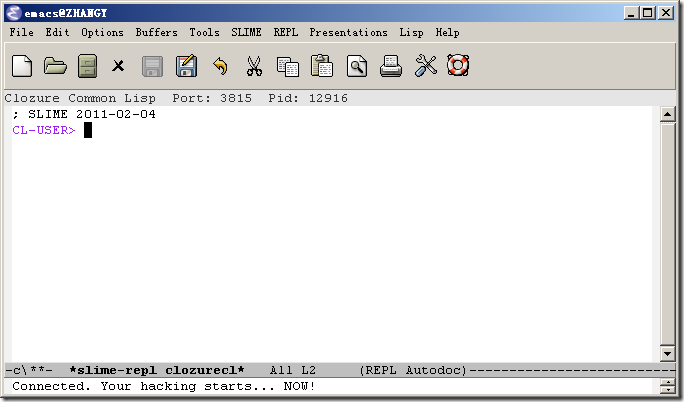This screenshot has height=402, width=684.
Task: Paste from clipboard with the clipboard icon
Action: click(x=322, y=66)
